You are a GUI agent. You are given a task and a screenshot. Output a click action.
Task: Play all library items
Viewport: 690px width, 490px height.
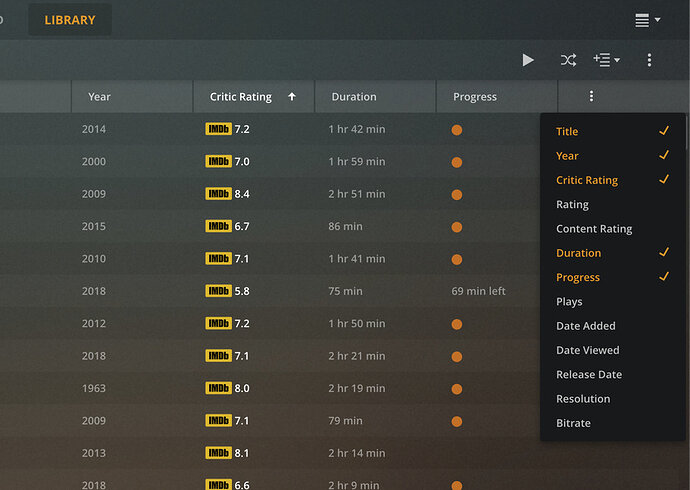528,60
